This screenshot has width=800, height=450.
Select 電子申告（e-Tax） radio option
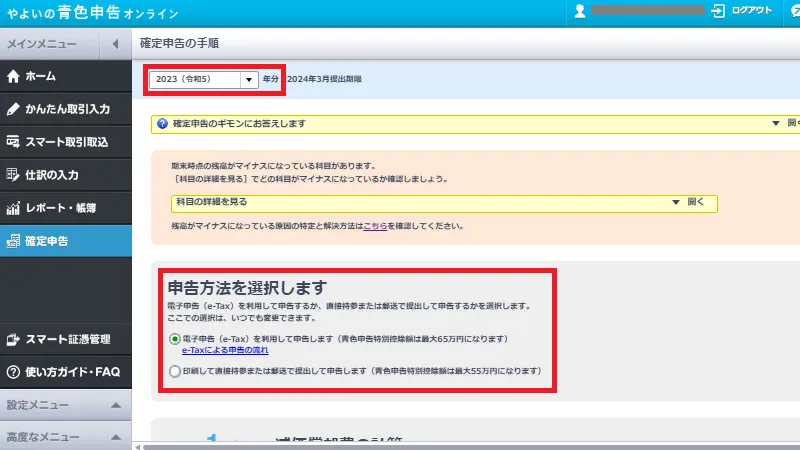[x=174, y=339]
